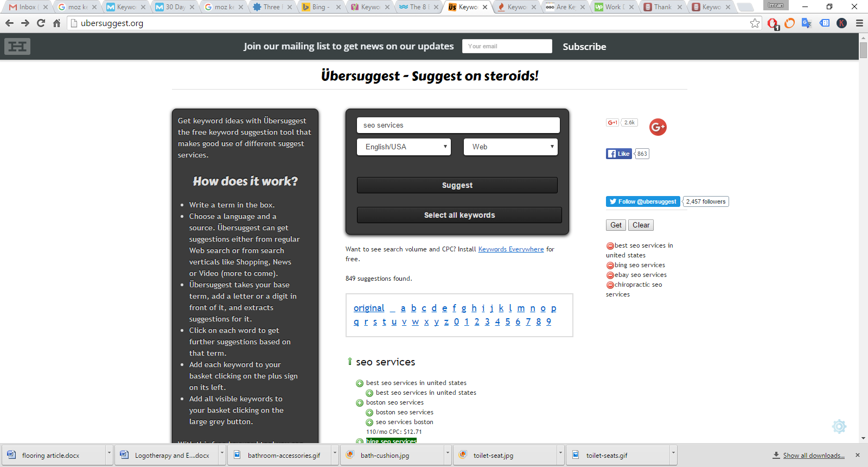Click '110/mo CPC: $12.71' text
The image size is (868, 467).
point(394,432)
